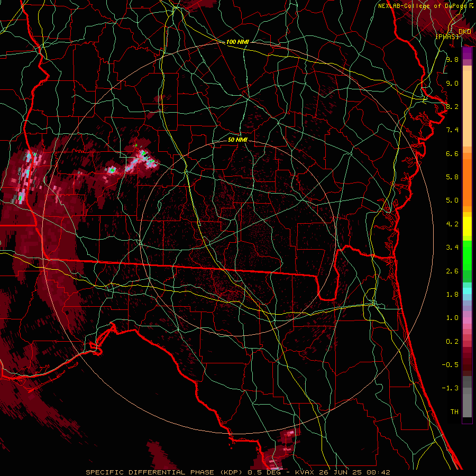Click the 100 NMI range ring label
Screen dimensions: 476x476
point(237,42)
